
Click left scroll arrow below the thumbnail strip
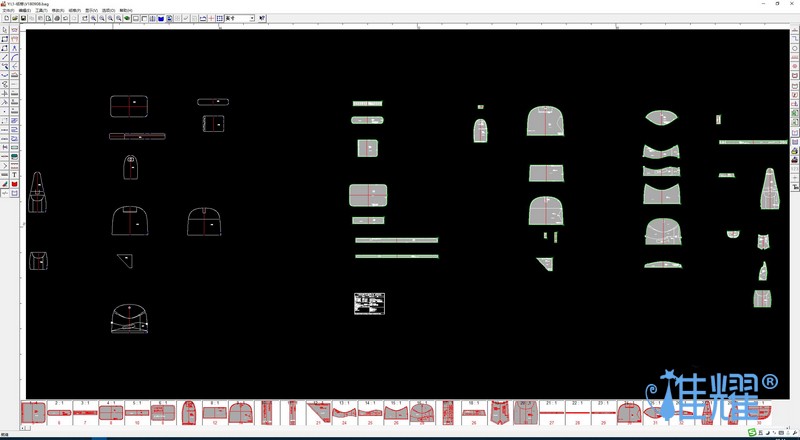click(x=23, y=427)
